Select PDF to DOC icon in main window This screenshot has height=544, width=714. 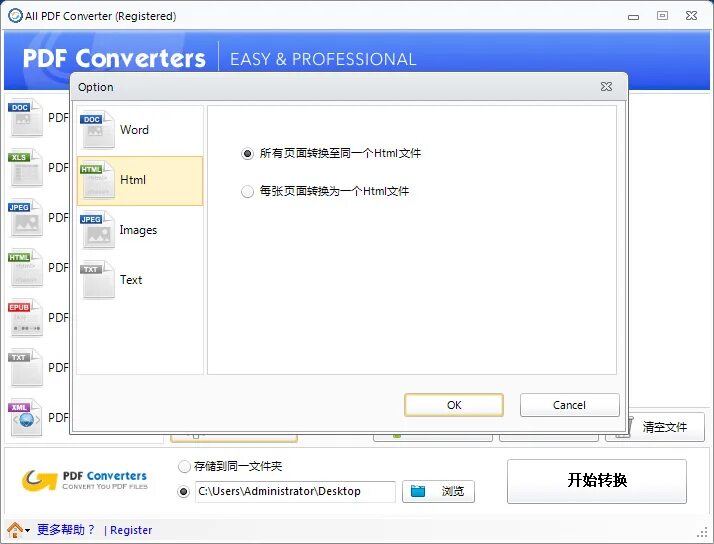click(x=26, y=117)
